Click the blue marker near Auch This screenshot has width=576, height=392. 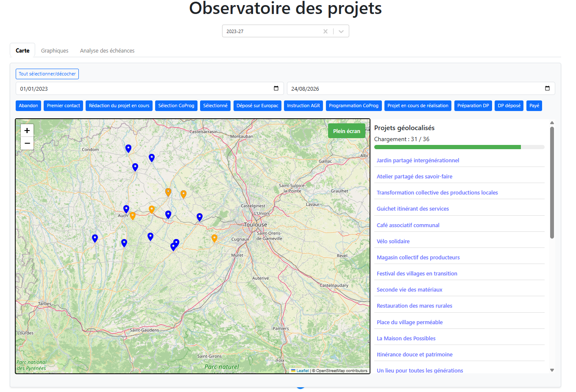click(126, 209)
